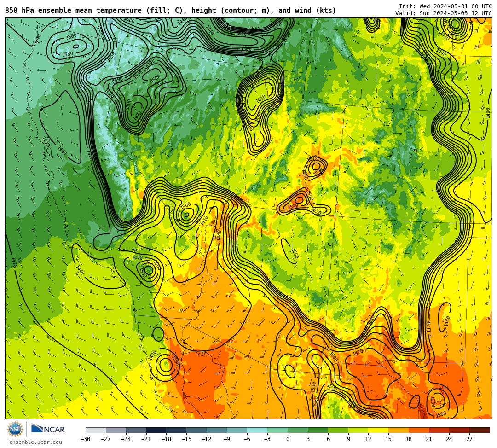Click the positive 27 colorbar tick label
This screenshot has height=448, width=497.
click(469, 439)
